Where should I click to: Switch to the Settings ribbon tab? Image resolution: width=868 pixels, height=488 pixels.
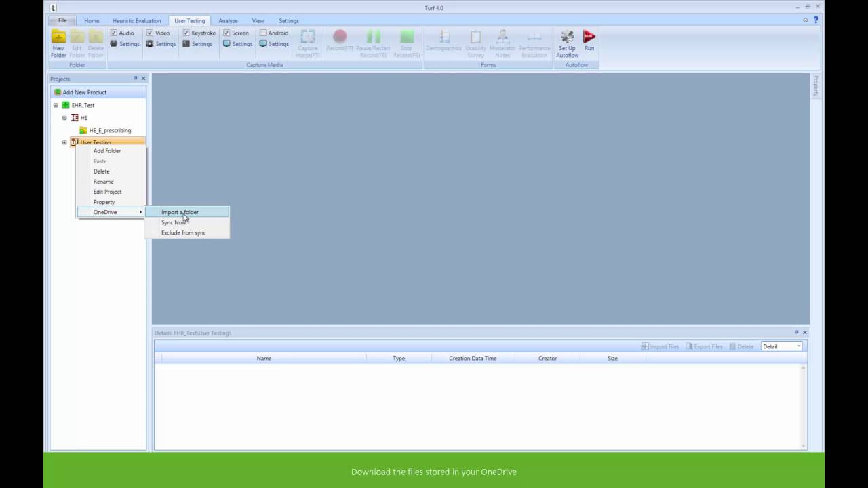(x=288, y=20)
